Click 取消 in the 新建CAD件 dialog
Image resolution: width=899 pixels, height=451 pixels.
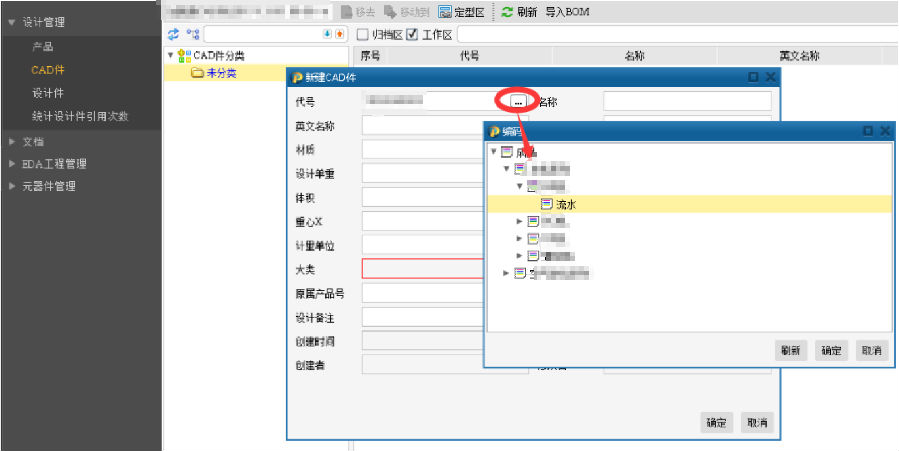click(x=757, y=423)
